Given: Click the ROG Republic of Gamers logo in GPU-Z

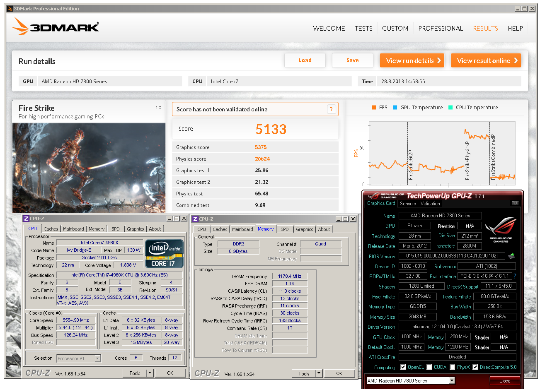Looking at the screenshot, I should coord(500,229).
